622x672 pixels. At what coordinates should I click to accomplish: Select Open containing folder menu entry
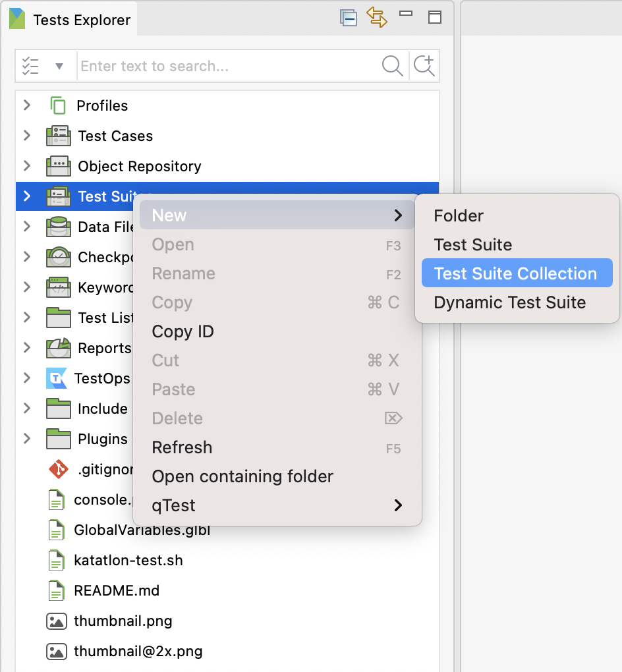pyautogui.click(x=242, y=476)
